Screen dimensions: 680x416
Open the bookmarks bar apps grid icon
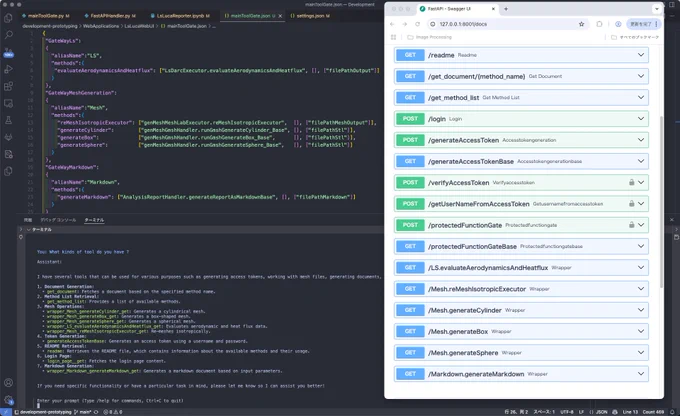coord(394,37)
